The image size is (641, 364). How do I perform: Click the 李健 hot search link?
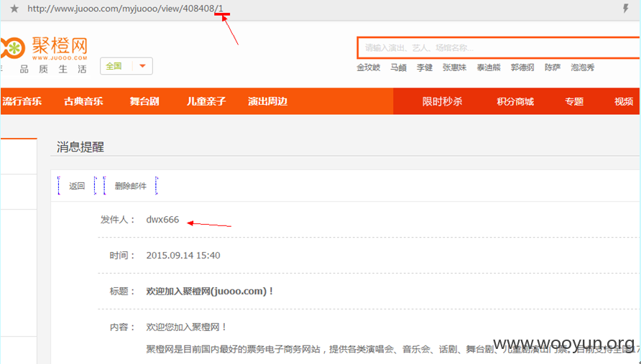pos(424,67)
